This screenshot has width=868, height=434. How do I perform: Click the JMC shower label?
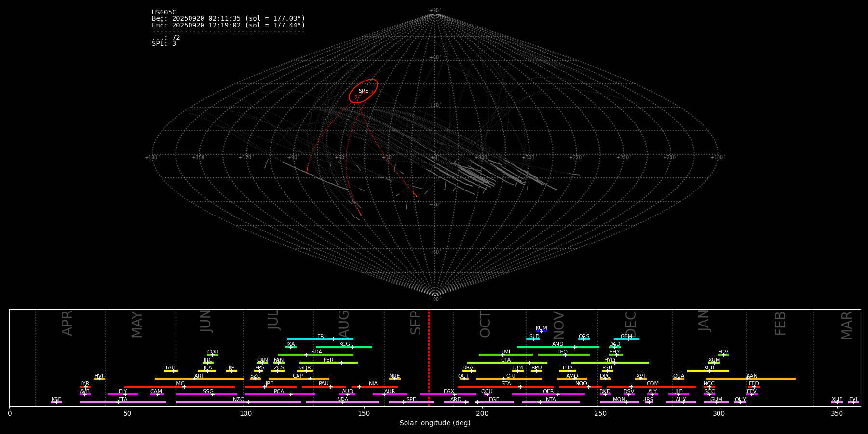click(x=180, y=384)
